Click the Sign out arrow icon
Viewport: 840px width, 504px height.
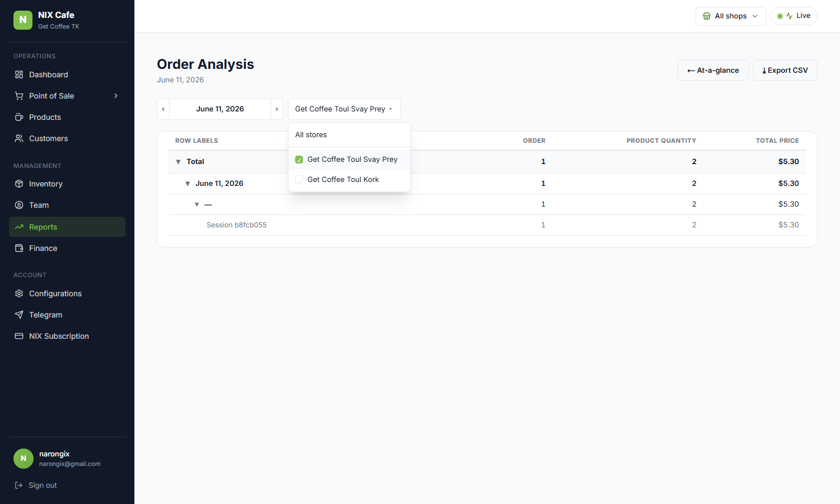(18, 485)
